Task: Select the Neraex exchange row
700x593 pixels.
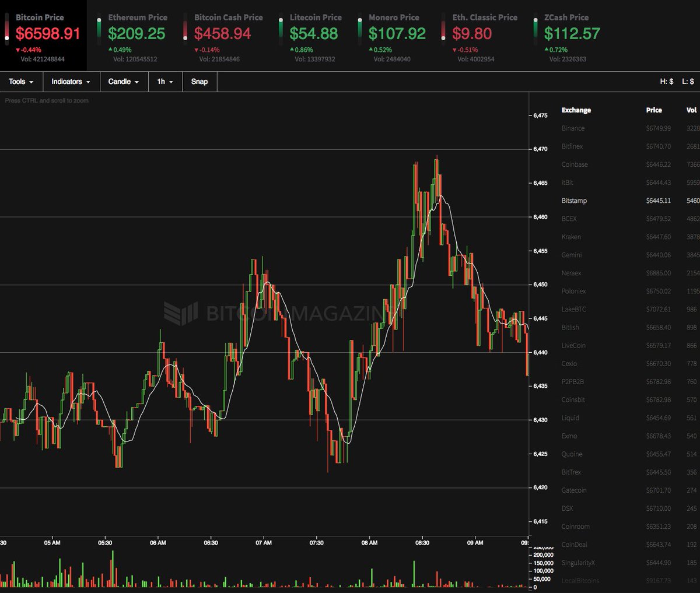Action: (630, 273)
